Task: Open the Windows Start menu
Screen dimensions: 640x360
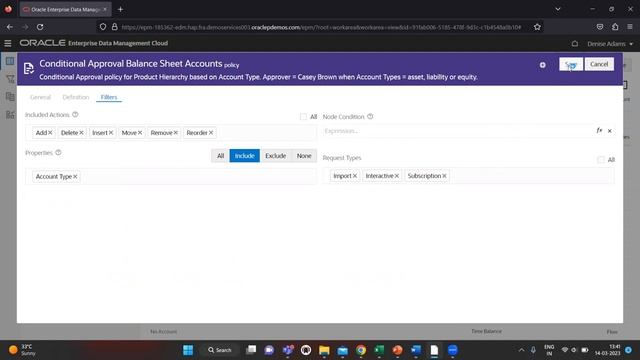Action: coord(188,350)
